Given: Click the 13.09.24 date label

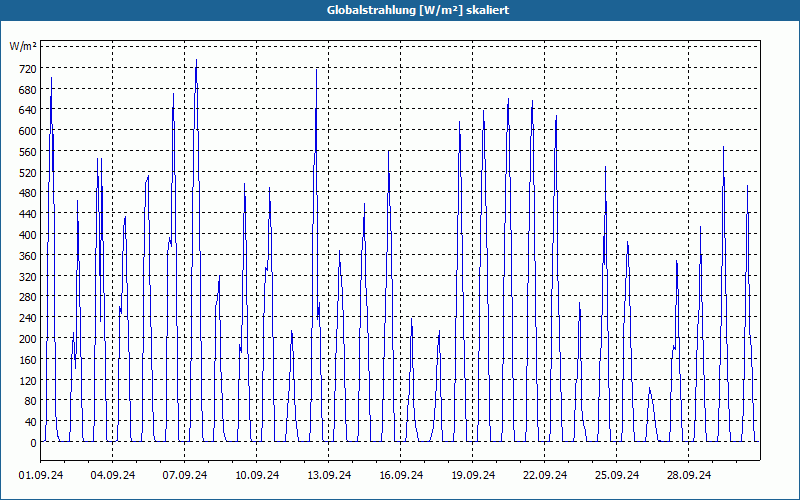Looking at the screenshot, I should pyautogui.click(x=329, y=475).
